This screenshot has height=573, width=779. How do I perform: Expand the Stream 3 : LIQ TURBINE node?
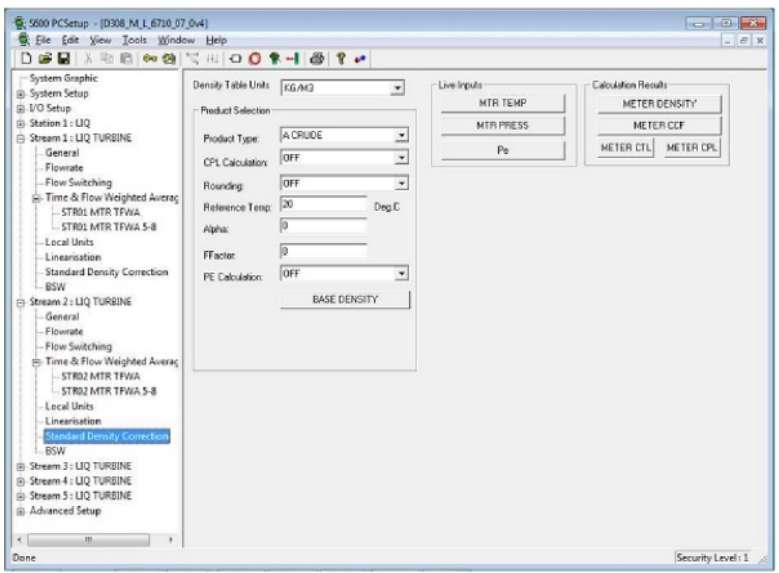click(x=20, y=467)
